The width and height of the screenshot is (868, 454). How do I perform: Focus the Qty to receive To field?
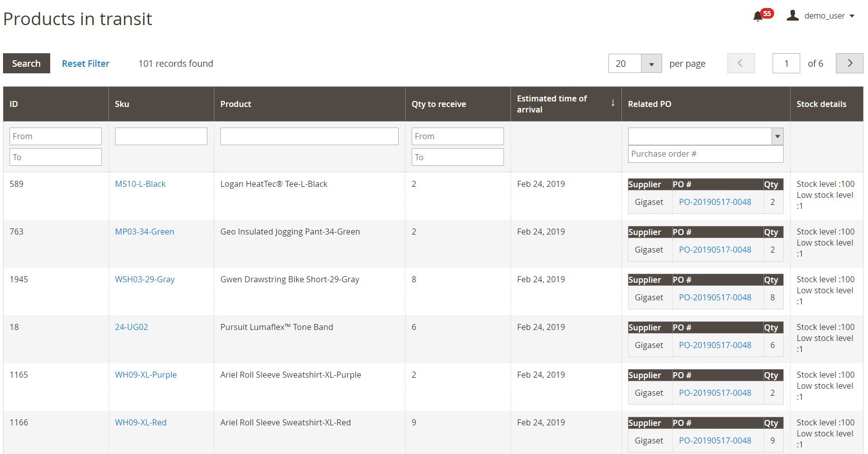pyautogui.click(x=458, y=157)
